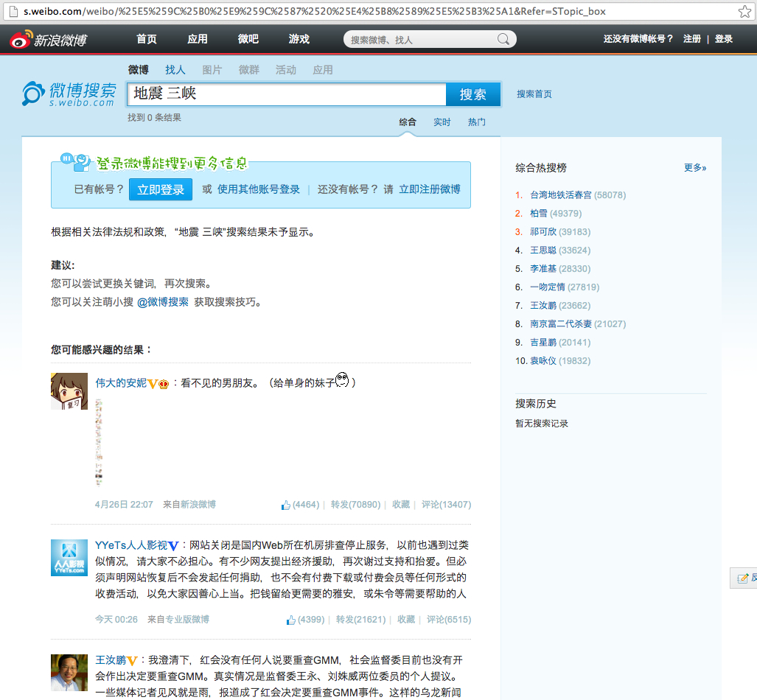Click 评论(13407) on 伟大的安妮 post
Image resolution: width=757 pixels, height=700 pixels.
click(x=446, y=505)
